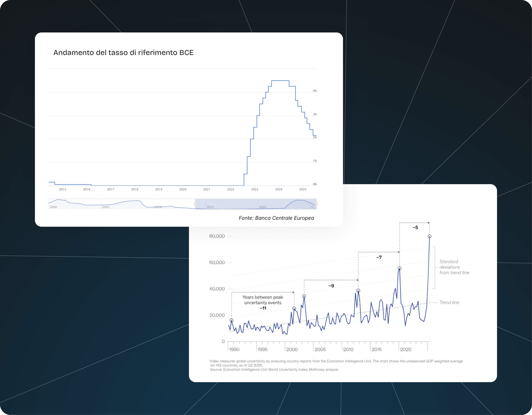
Task: Click the circled peak near 2020
Action: [399, 268]
